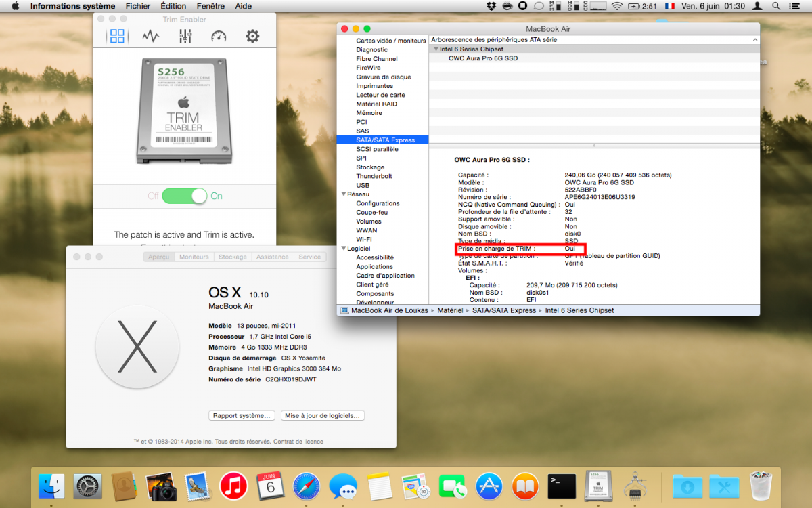812x508 pixels.
Task: Select Applications under Logiciel
Action: pos(375,266)
